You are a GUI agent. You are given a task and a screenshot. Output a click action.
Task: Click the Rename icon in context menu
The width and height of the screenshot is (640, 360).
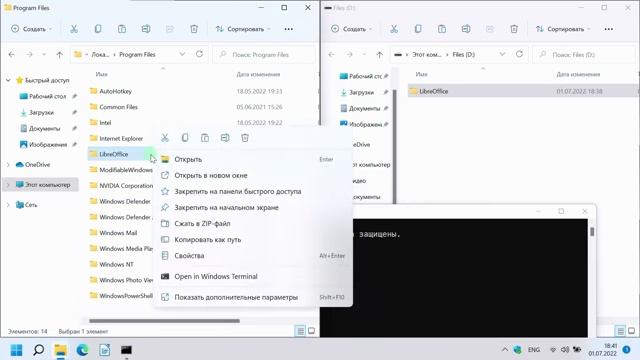click(225, 138)
